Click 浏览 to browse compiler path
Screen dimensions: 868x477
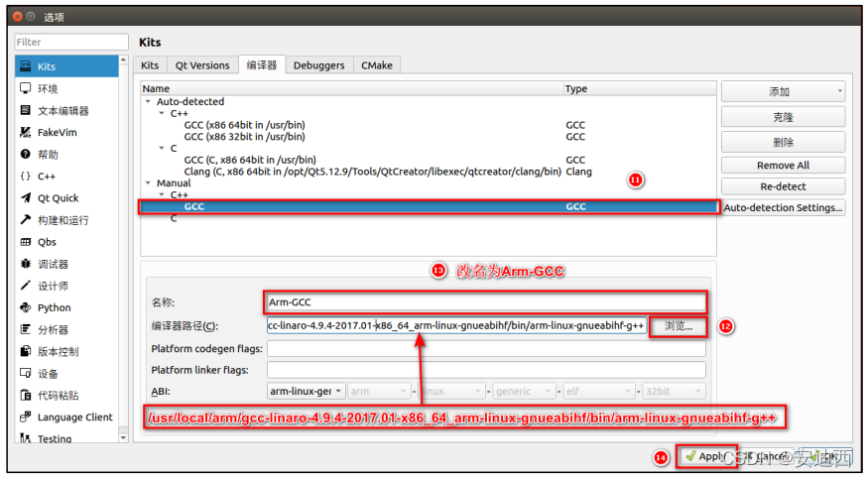click(679, 326)
